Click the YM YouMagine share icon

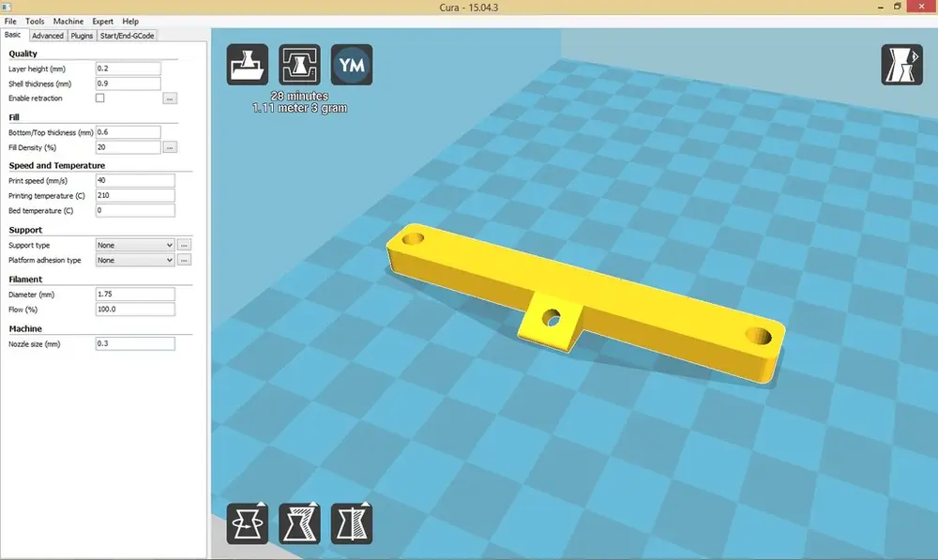pyautogui.click(x=352, y=65)
